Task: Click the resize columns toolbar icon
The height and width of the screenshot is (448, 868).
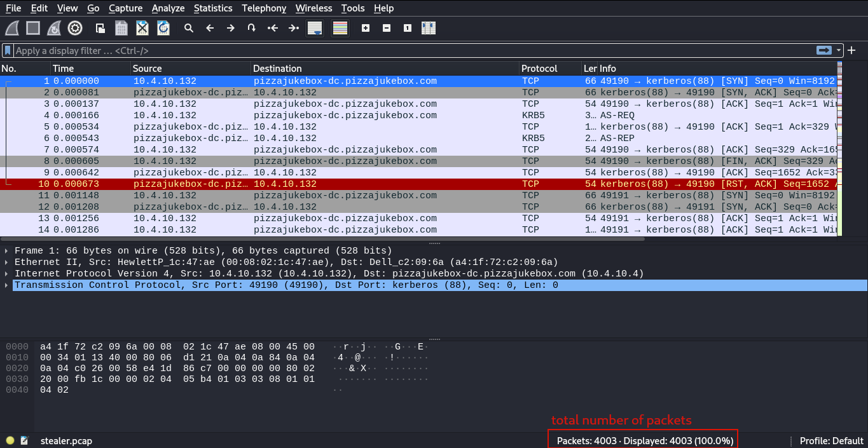Action: click(429, 28)
